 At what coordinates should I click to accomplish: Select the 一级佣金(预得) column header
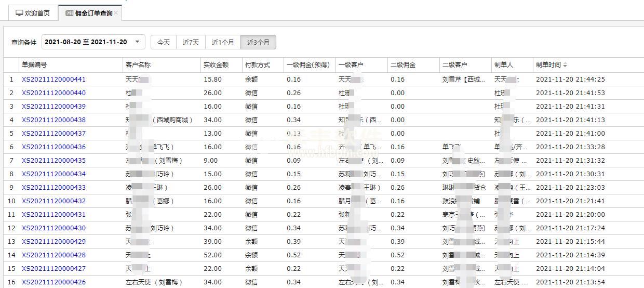[x=308, y=65]
